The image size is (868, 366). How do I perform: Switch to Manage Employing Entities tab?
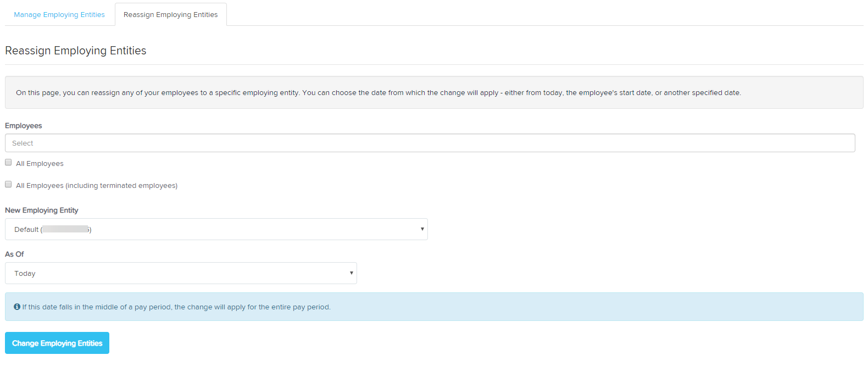[x=59, y=15]
